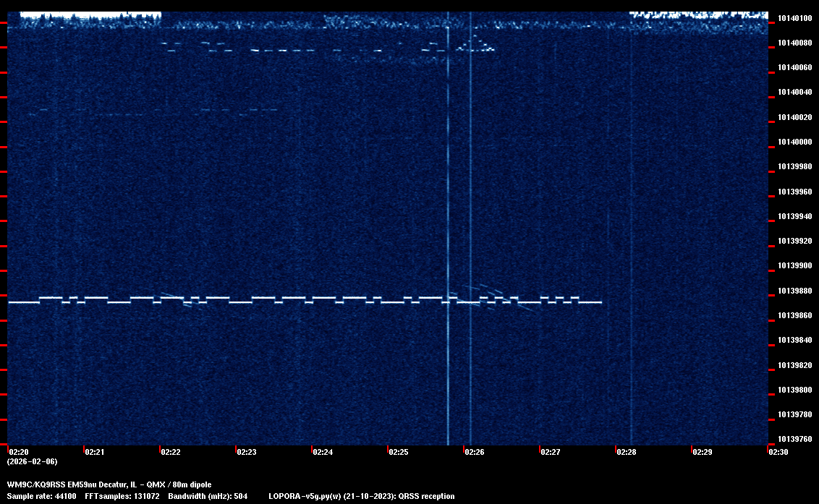Select the 02:30 time marker
819x504 pixels.
click(778, 452)
